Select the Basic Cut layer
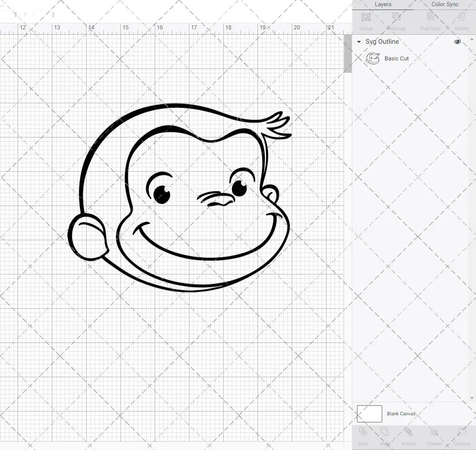Viewport: 476px width, 450px height. pyautogui.click(x=397, y=59)
